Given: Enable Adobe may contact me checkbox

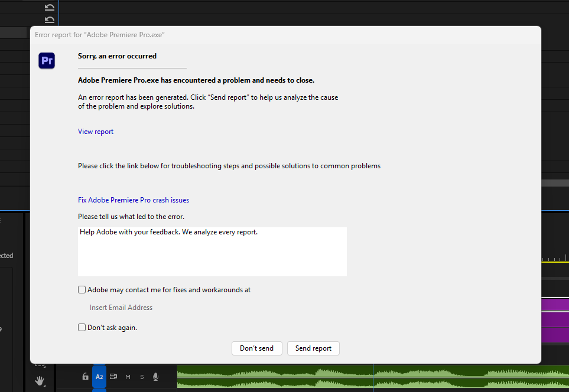Looking at the screenshot, I should [82, 289].
